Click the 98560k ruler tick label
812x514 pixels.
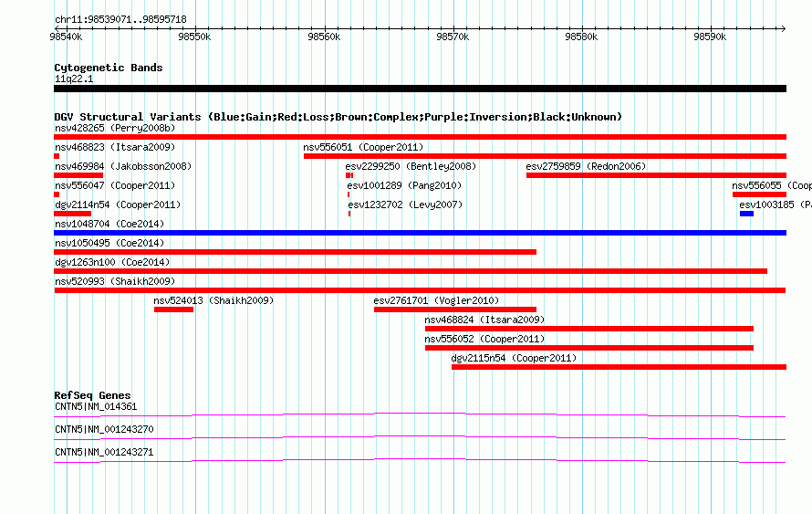point(324,37)
